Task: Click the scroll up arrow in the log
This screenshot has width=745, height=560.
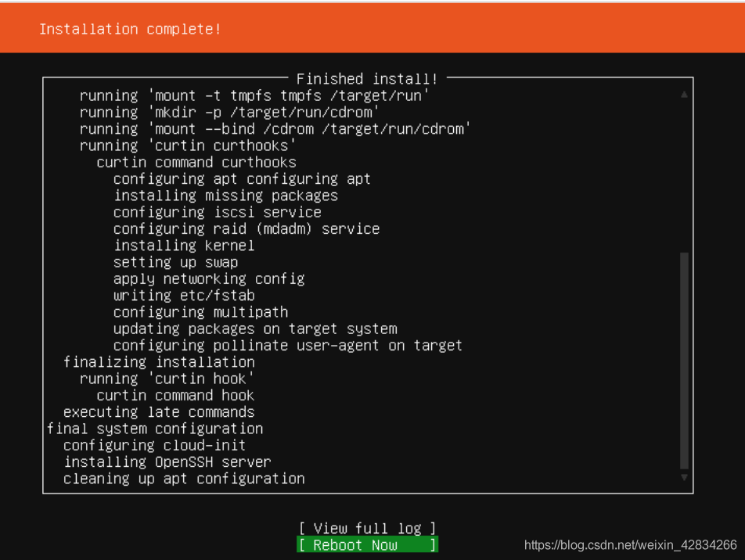Action: (x=684, y=95)
